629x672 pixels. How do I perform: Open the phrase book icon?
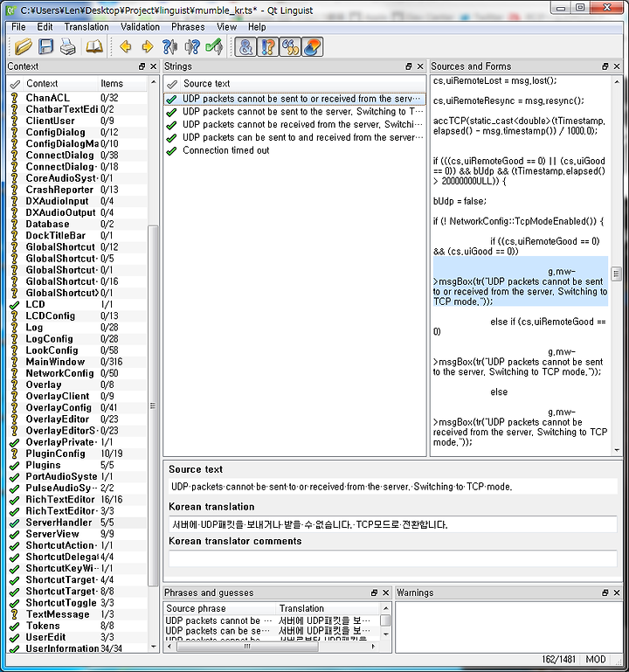94,46
